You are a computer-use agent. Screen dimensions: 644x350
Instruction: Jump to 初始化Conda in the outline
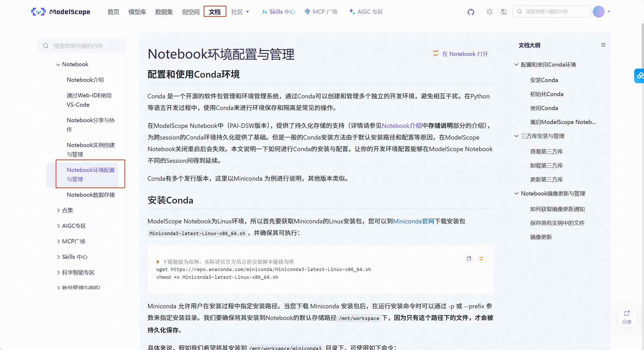pos(546,94)
